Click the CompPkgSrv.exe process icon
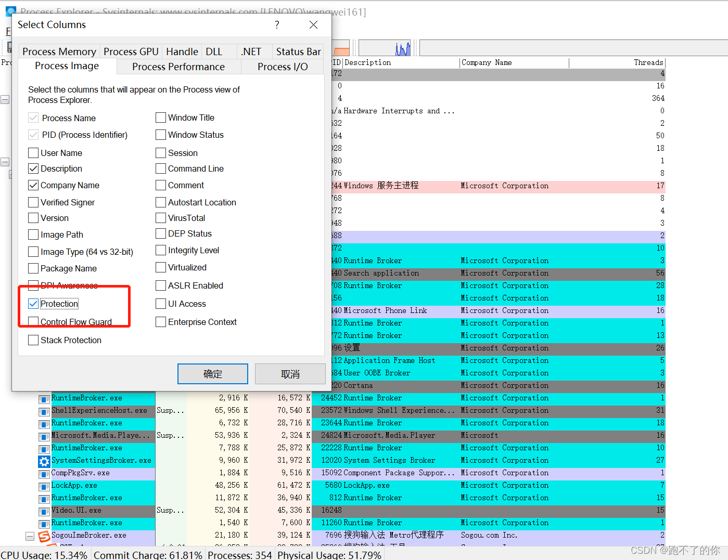The image size is (728, 560). click(44, 474)
